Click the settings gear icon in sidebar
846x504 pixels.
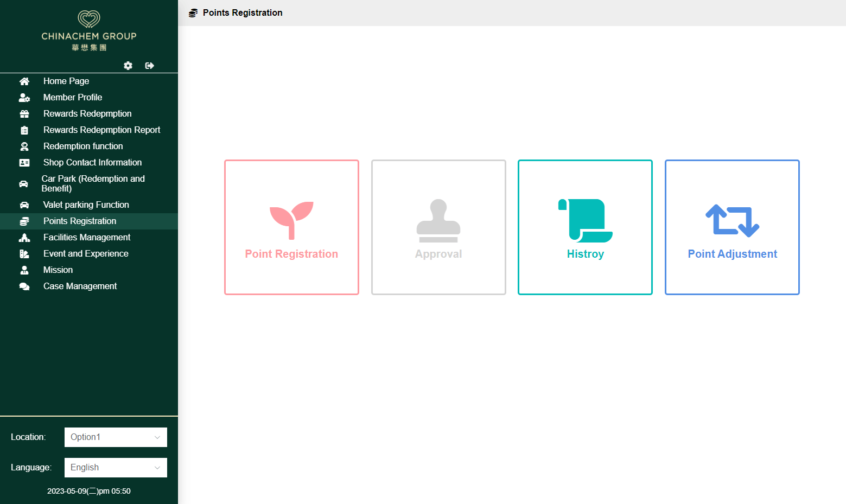[128, 66]
